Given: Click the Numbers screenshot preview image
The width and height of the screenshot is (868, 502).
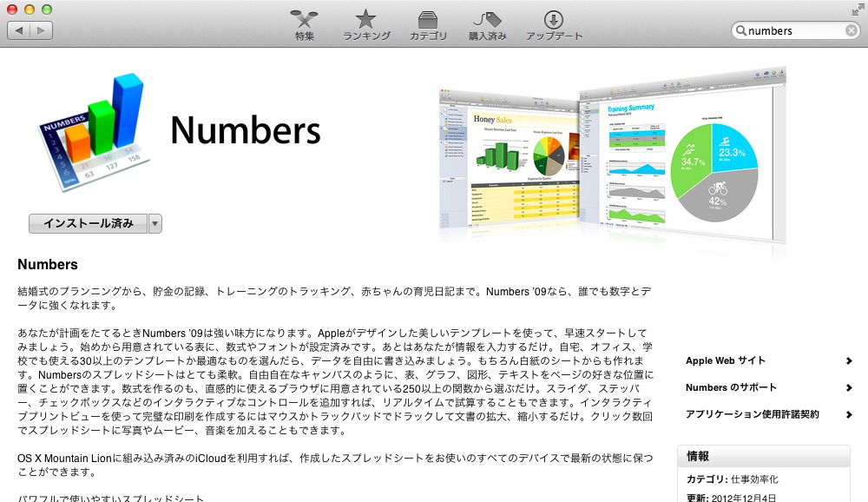Looking at the screenshot, I should (612, 156).
